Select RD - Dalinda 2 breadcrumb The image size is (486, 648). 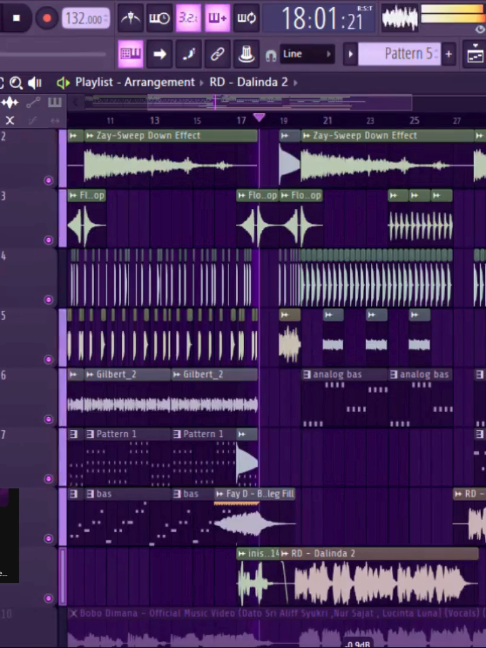pyautogui.click(x=248, y=82)
